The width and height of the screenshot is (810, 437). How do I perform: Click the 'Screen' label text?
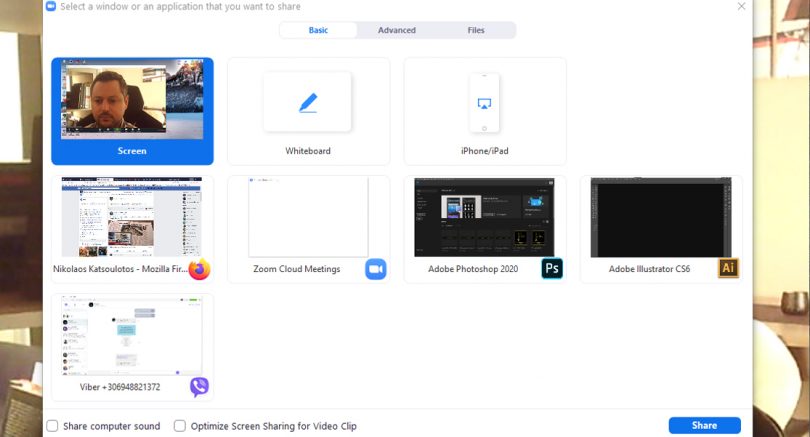click(132, 151)
